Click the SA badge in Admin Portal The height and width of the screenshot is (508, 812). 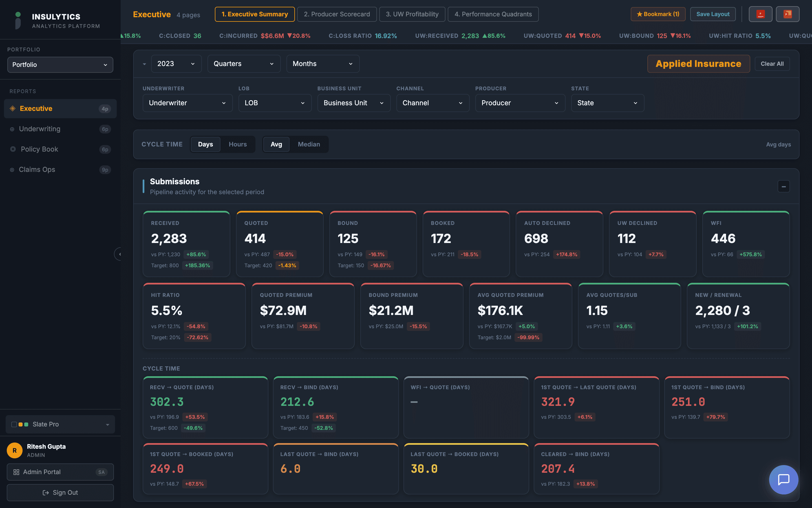[101, 472]
